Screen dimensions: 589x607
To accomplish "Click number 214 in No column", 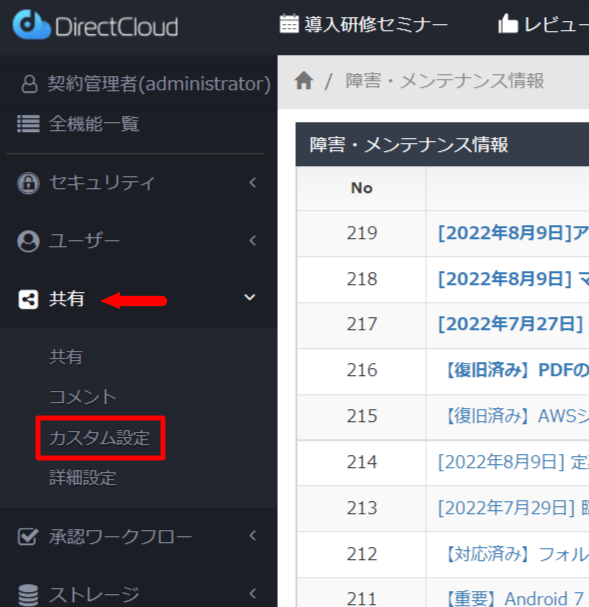I will pos(362,462).
